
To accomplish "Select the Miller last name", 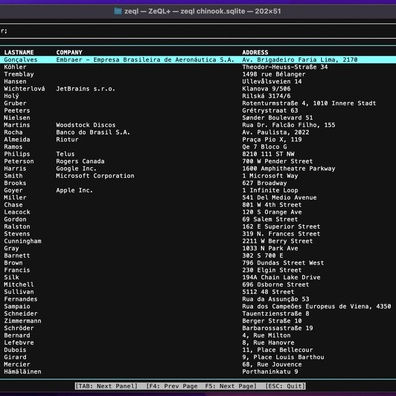I will tap(15, 198).
